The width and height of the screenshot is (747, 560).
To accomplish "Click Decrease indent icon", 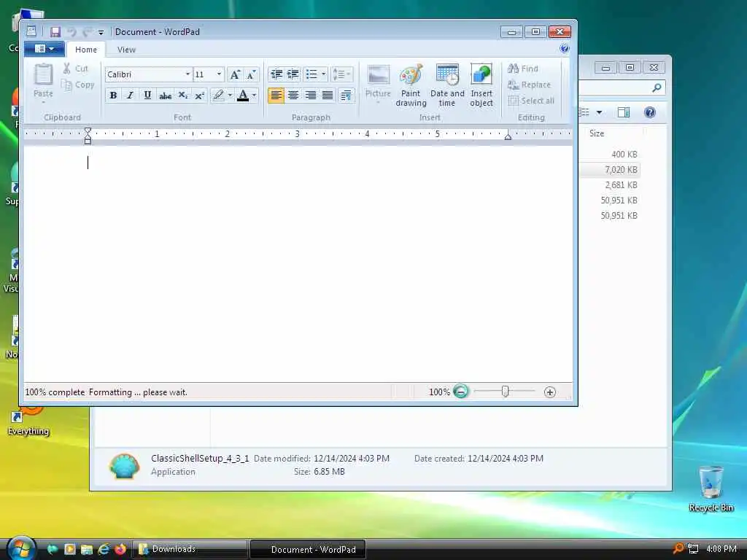I will [276, 74].
